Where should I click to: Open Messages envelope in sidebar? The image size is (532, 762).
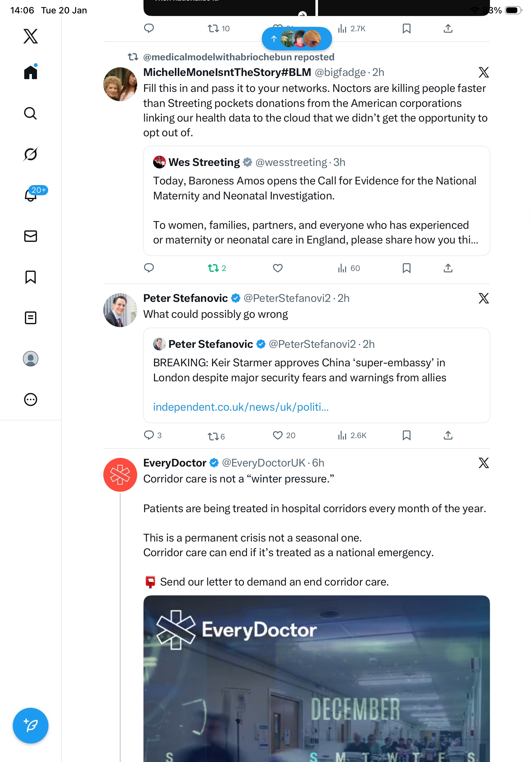[x=31, y=236]
